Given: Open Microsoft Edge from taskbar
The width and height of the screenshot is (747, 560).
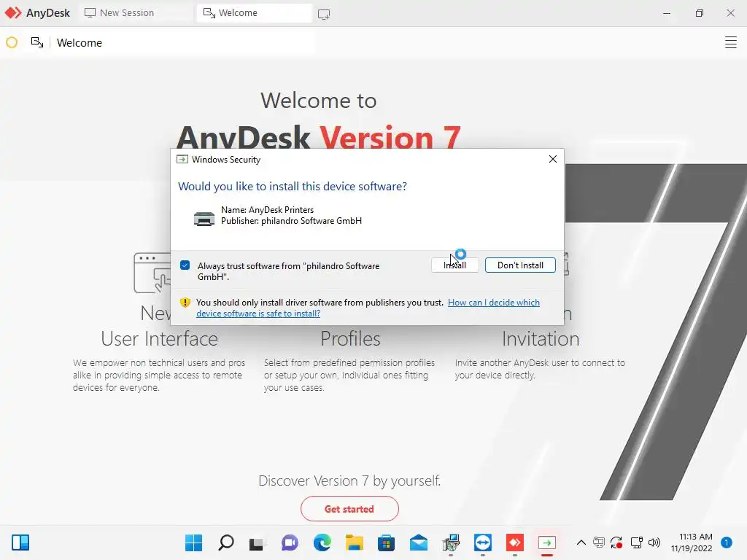Looking at the screenshot, I should tap(322, 542).
